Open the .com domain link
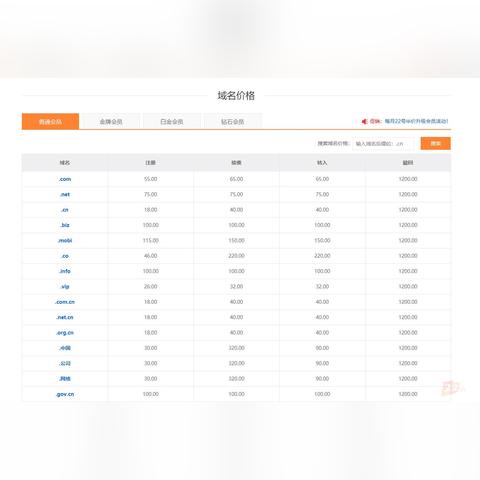Screen dimensions: 480x480 tap(65, 179)
